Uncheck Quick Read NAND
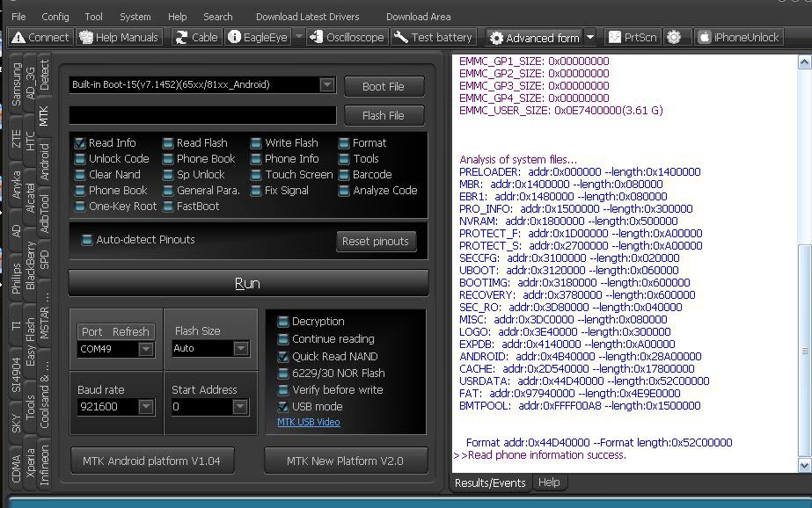Screen dimensions: 812x508 pos(282,357)
